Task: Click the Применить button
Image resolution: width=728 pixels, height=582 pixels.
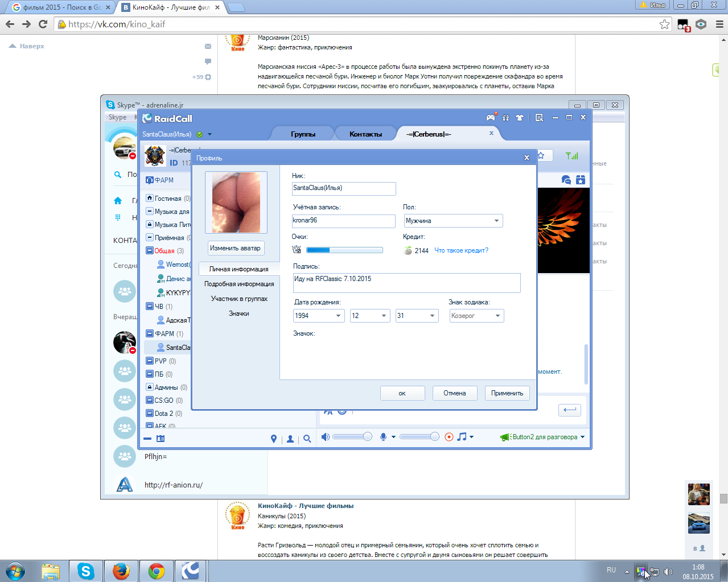Action: pyautogui.click(x=507, y=393)
